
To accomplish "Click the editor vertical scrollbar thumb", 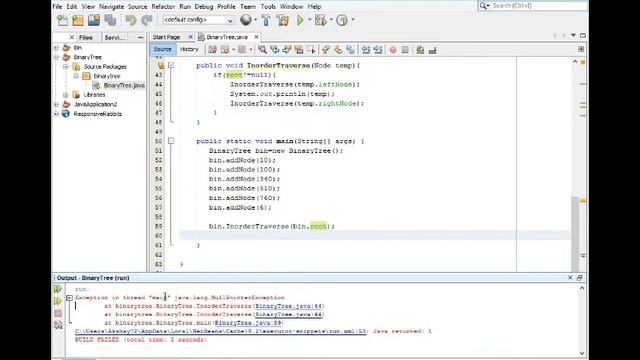I will click(575, 233).
